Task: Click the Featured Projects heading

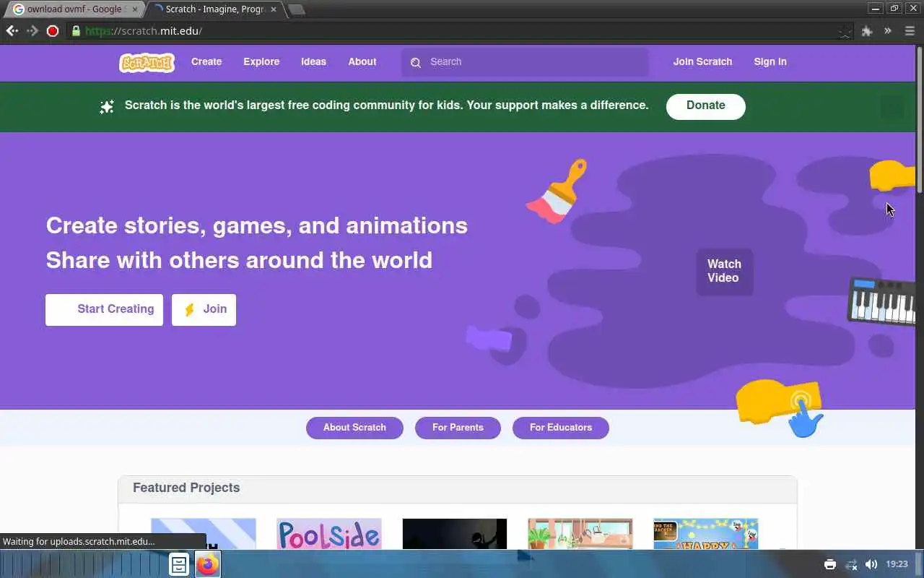Action: click(186, 488)
